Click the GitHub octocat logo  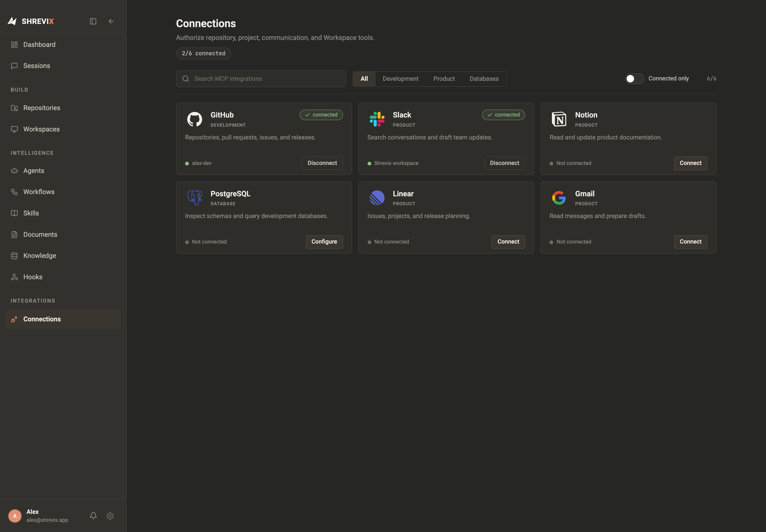[x=195, y=119]
